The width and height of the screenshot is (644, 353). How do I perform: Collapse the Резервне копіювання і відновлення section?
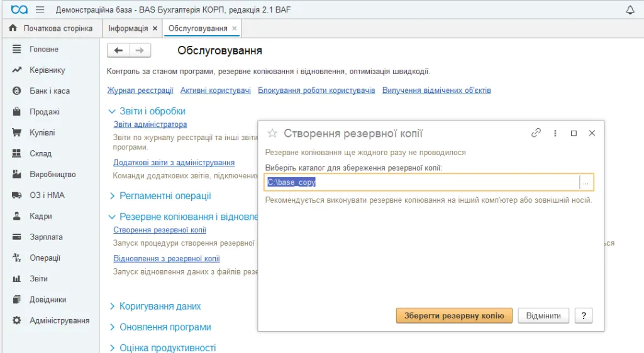point(112,217)
